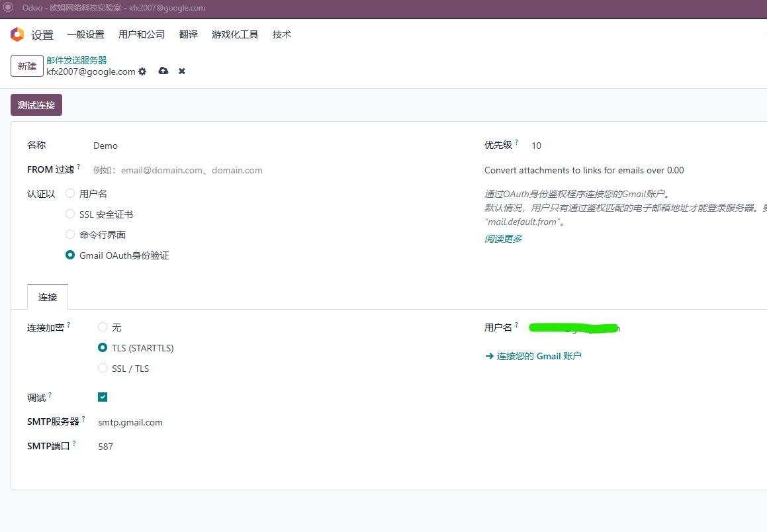Select 无 for connection encryption

coord(103,327)
